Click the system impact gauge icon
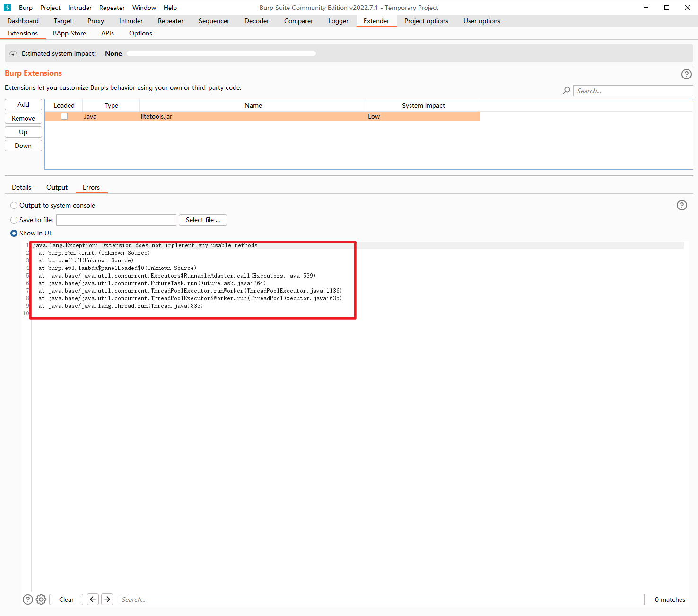The image size is (698, 616). [13, 54]
